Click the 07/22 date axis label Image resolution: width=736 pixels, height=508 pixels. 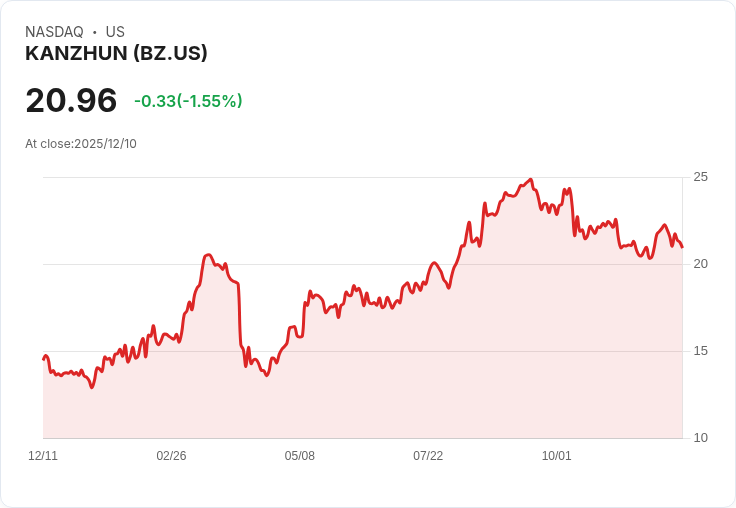(x=428, y=456)
